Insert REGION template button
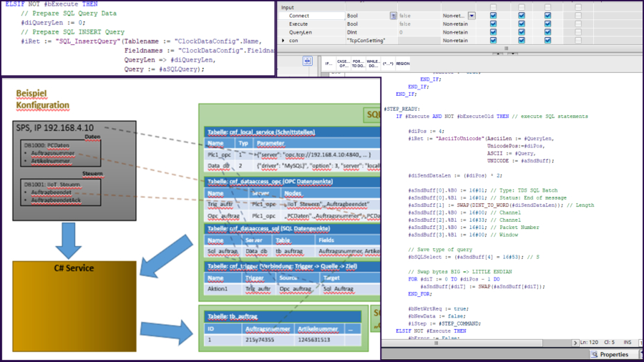The width and height of the screenshot is (644, 362). (x=403, y=63)
